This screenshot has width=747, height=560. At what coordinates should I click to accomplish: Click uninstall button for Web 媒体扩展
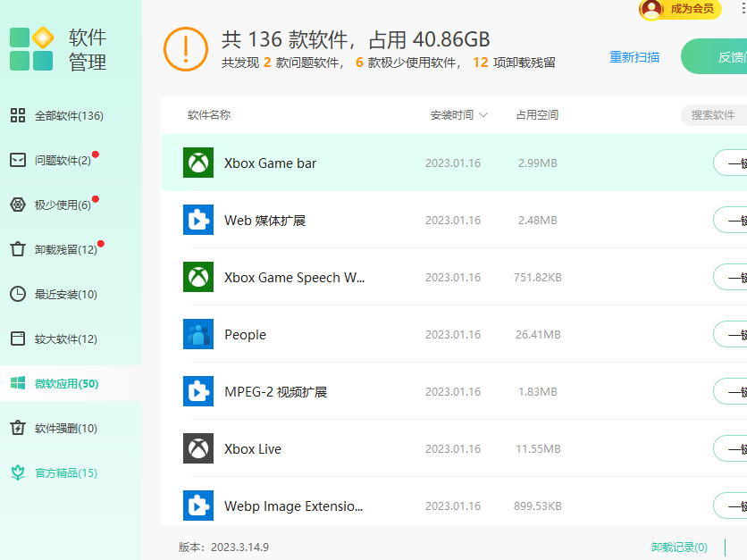(x=730, y=220)
